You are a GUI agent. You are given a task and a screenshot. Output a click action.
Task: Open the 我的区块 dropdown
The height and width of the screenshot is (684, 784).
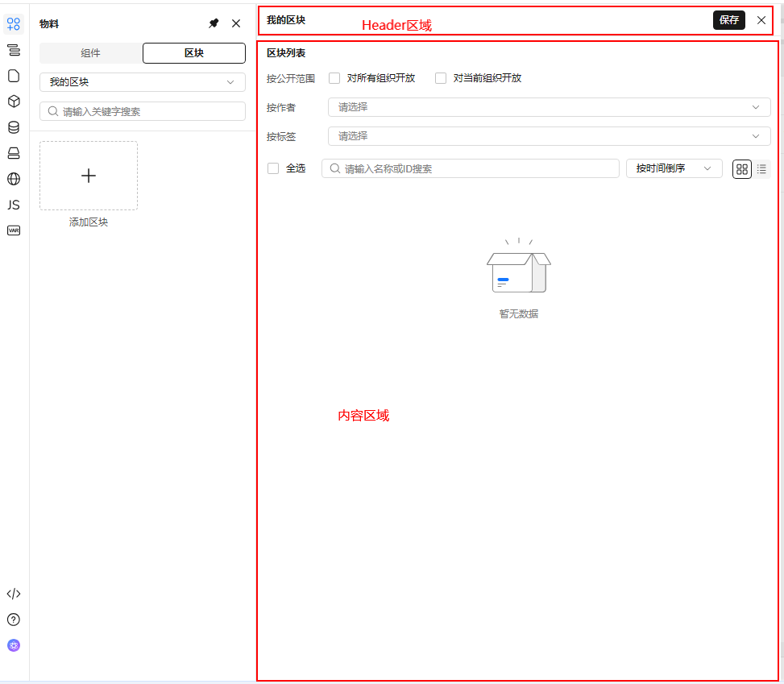(142, 81)
